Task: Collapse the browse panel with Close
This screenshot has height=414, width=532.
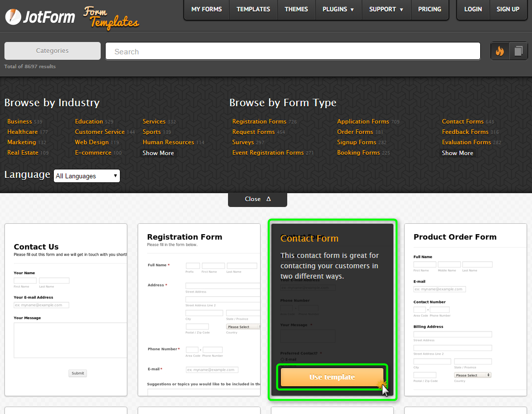Action: pos(257,199)
